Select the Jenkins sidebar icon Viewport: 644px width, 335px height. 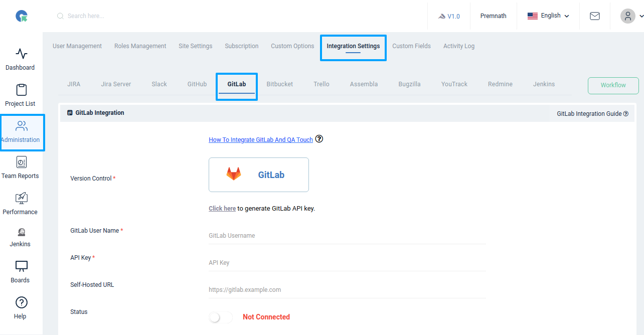20,236
